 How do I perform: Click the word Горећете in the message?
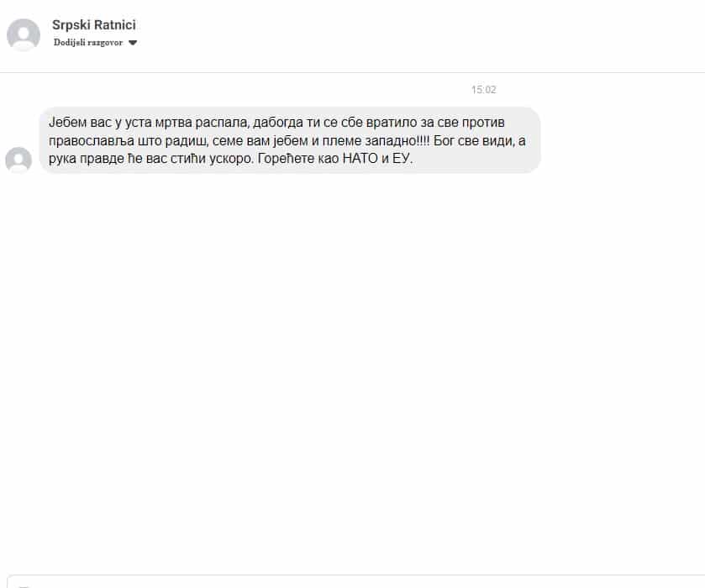pos(286,159)
